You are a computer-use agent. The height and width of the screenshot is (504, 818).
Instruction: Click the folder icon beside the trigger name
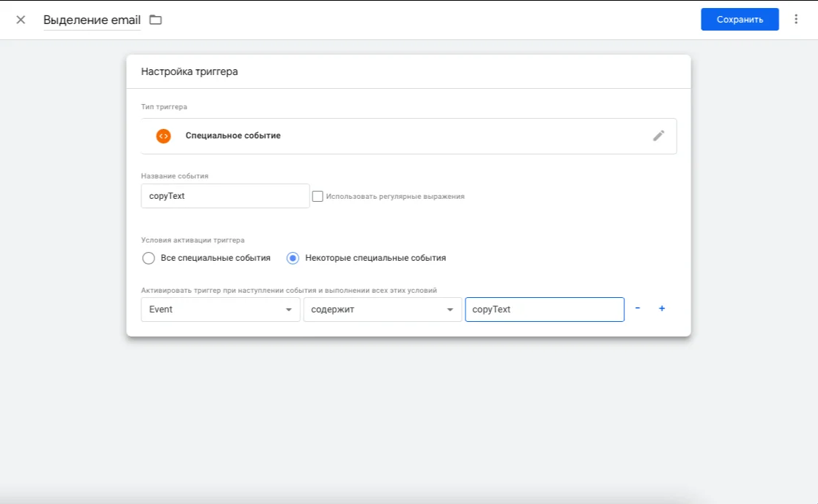pyautogui.click(x=155, y=20)
